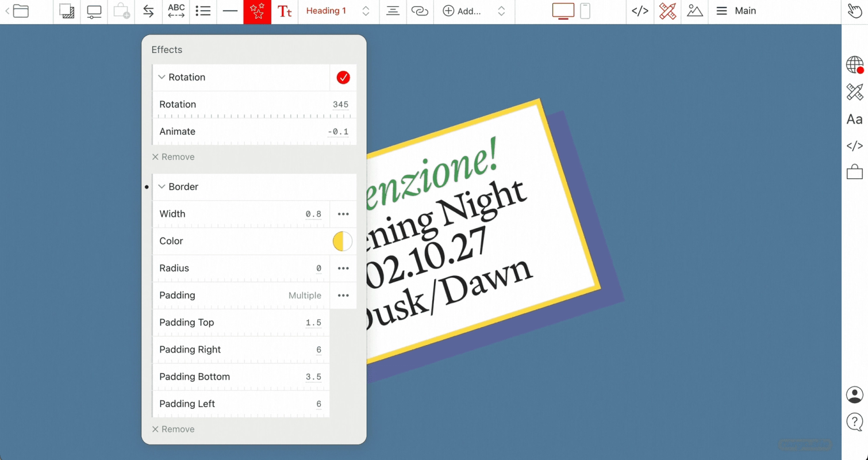The image size is (868, 460).
Task: Open the box shadow style icon
Action: click(x=67, y=11)
